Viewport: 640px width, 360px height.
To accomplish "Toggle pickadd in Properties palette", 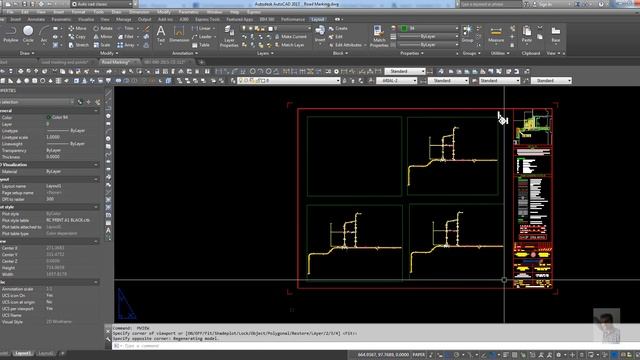I will (80, 102).
